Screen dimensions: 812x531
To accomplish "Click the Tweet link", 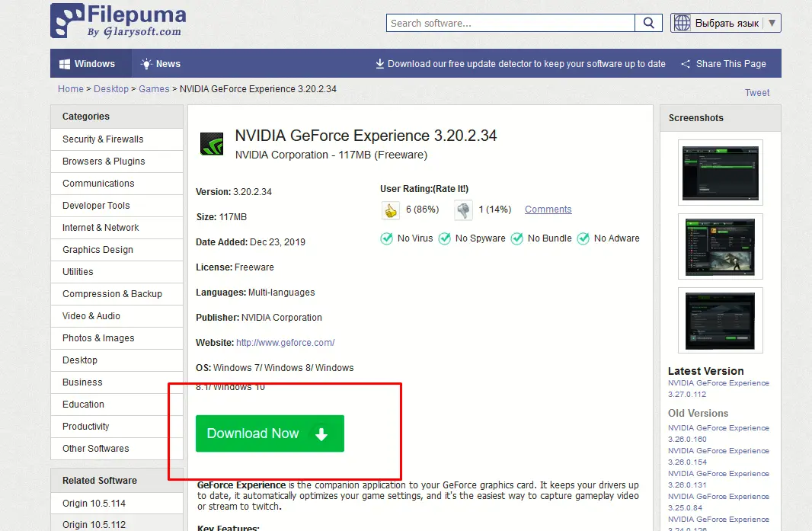I will (x=757, y=93).
